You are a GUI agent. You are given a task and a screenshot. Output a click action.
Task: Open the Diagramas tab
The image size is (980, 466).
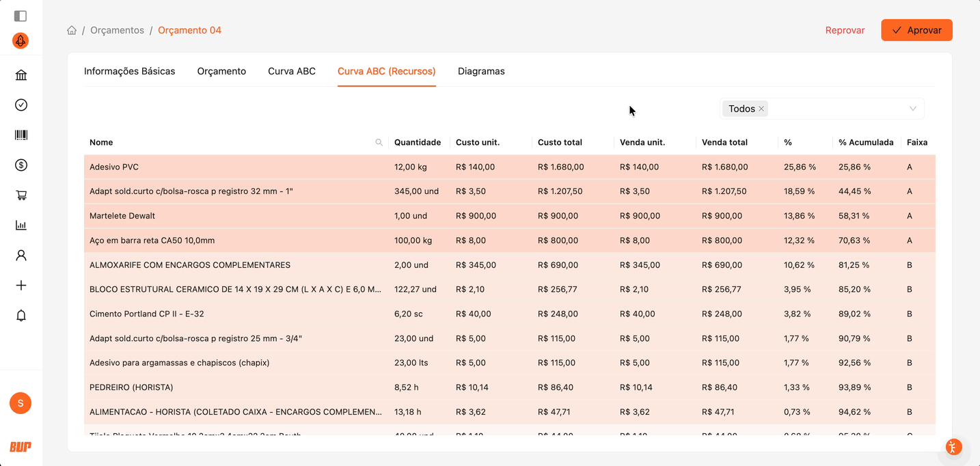481,71
